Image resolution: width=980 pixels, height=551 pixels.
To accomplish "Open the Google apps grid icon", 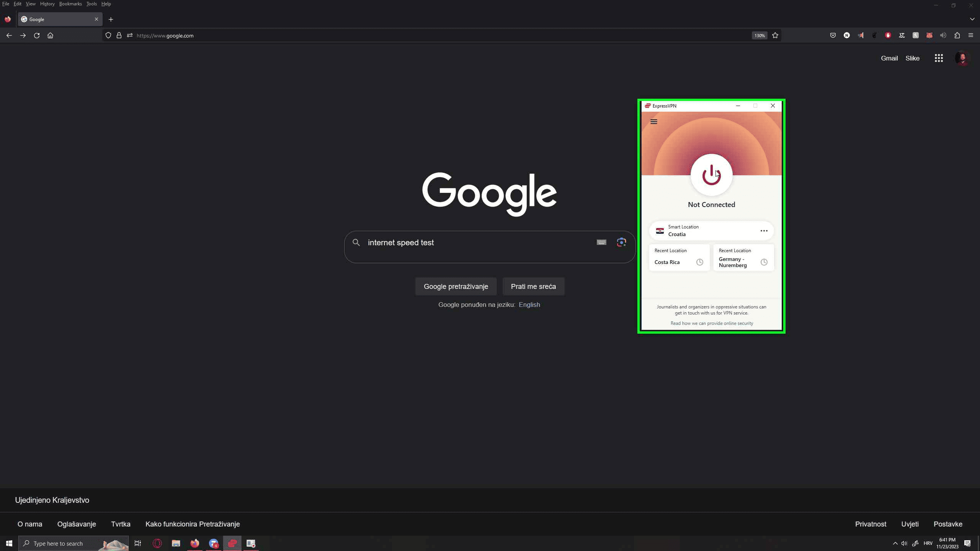I will point(938,58).
